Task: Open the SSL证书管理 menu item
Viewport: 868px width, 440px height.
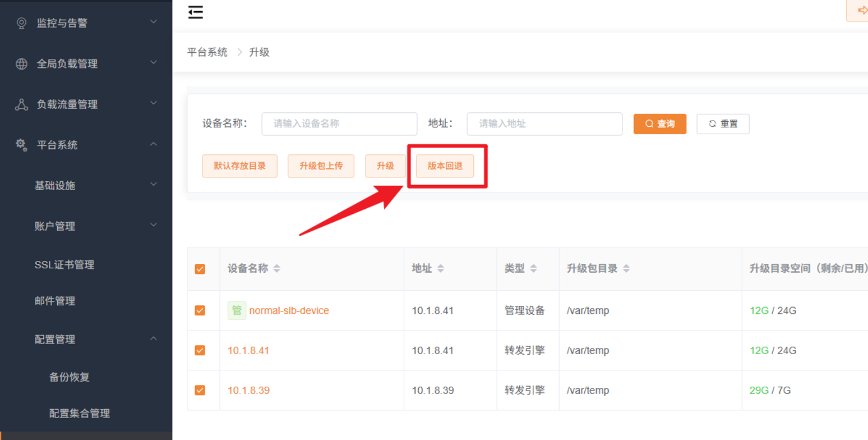Action: click(x=64, y=265)
